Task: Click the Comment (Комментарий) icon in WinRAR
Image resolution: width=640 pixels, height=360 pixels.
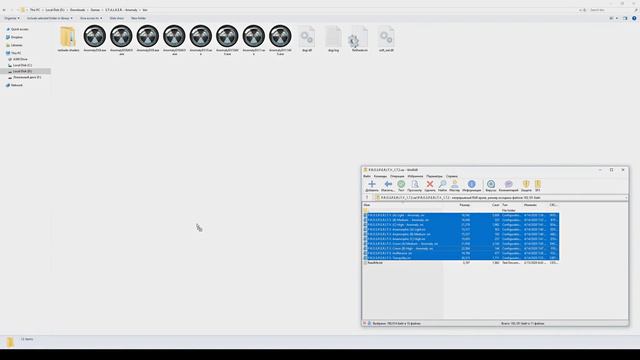Action: click(x=509, y=186)
